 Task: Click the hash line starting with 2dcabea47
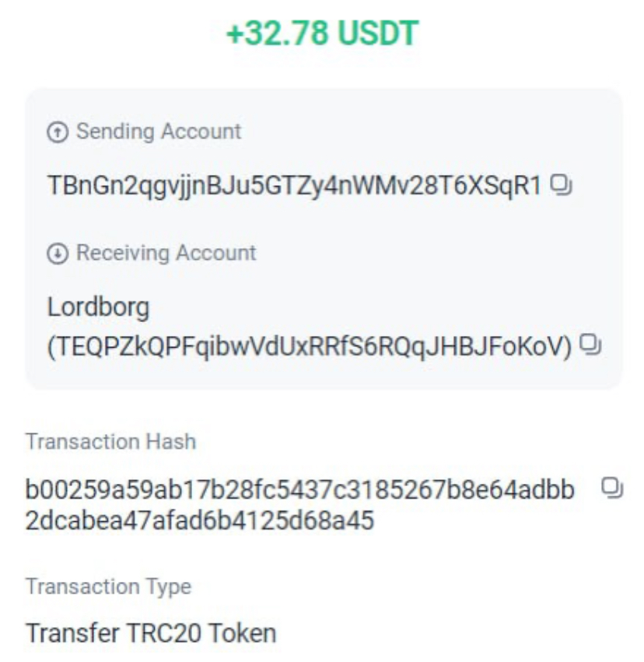pos(199,520)
